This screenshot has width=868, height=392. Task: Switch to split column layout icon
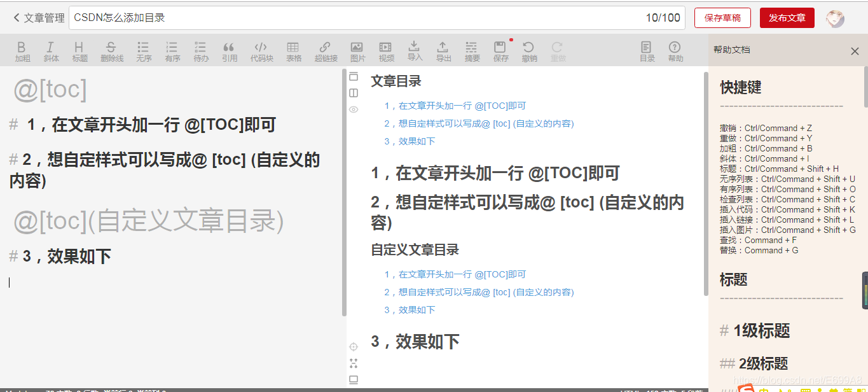click(354, 93)
